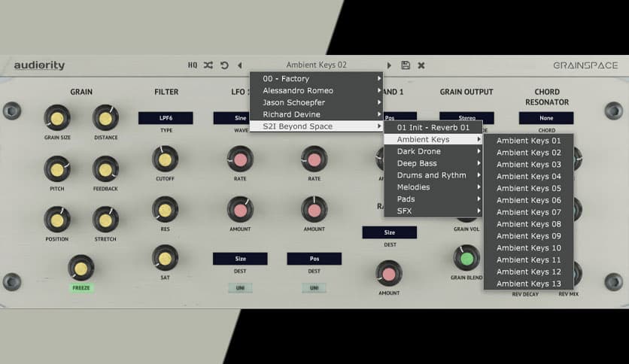
Task: Toggle the FREEZE button
Action: click(x=81, y=288)
